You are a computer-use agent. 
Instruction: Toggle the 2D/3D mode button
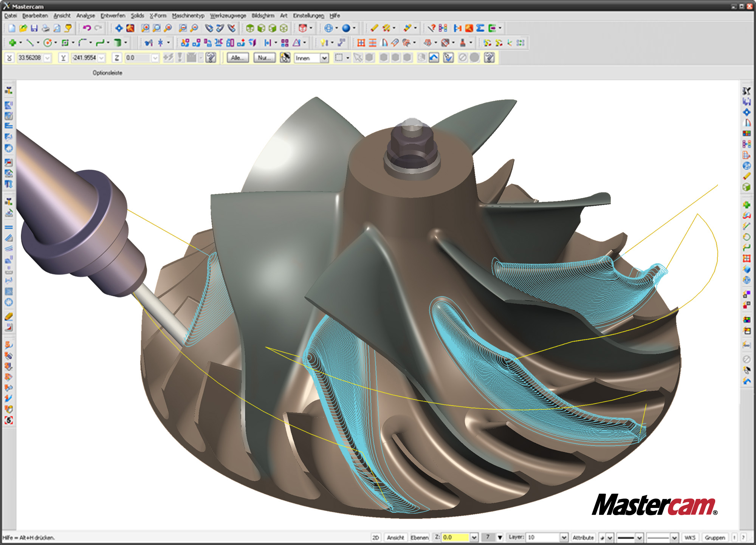[376, 537]
